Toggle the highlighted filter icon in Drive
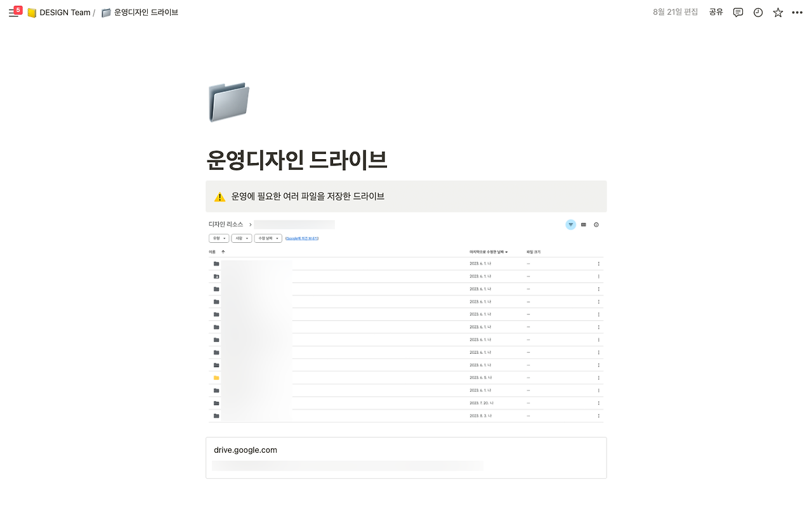 click(571, 224)
